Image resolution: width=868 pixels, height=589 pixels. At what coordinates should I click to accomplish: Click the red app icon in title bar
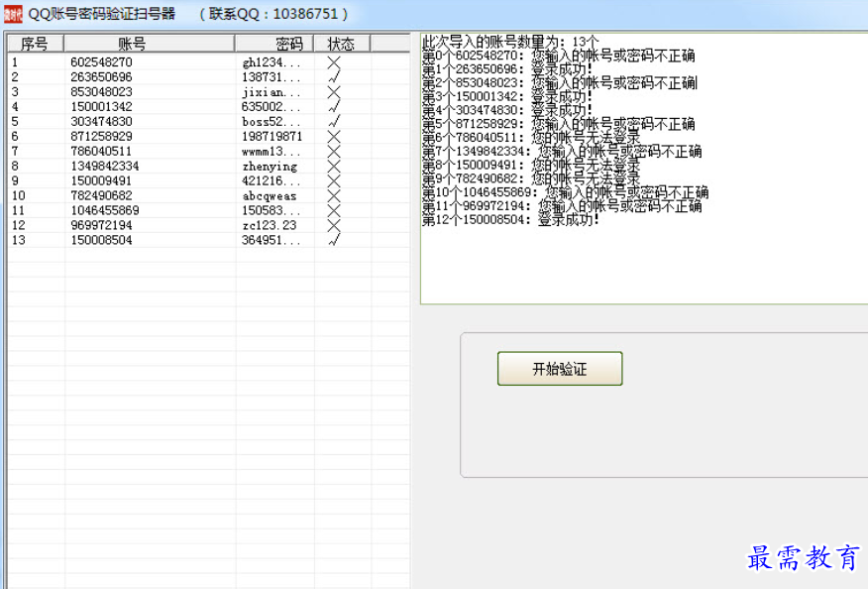13,14
